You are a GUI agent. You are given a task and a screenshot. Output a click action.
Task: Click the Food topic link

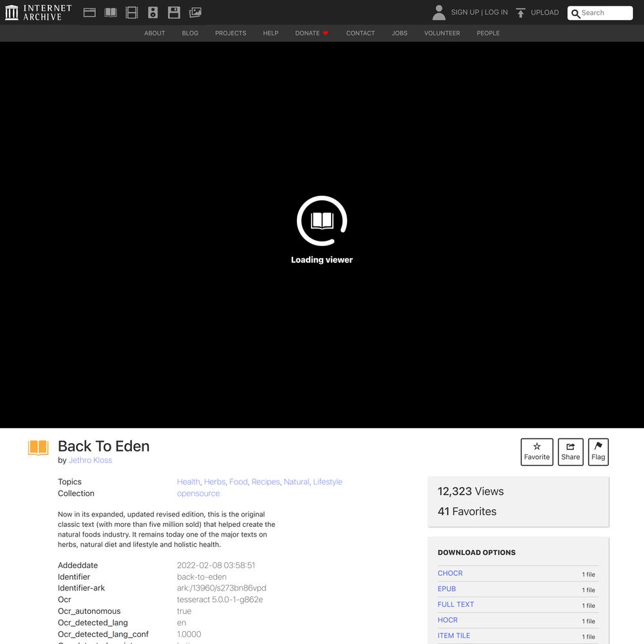239,482
